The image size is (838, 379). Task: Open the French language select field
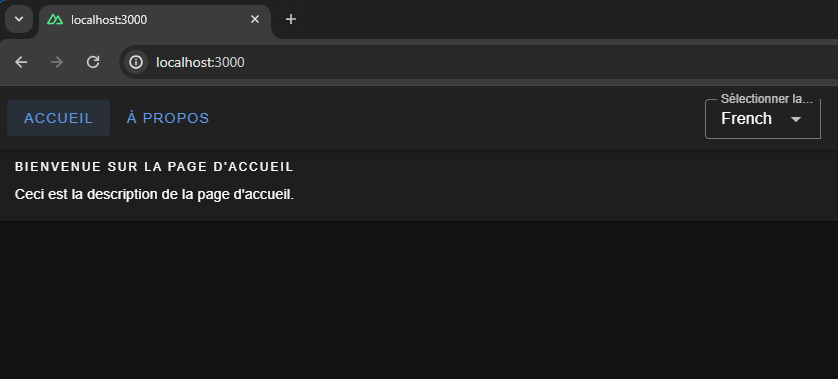pyautogui.click(x=763, y=119)
